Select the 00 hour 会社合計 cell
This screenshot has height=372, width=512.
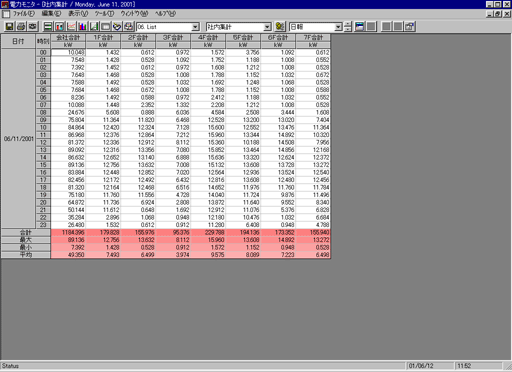(68, 52)
